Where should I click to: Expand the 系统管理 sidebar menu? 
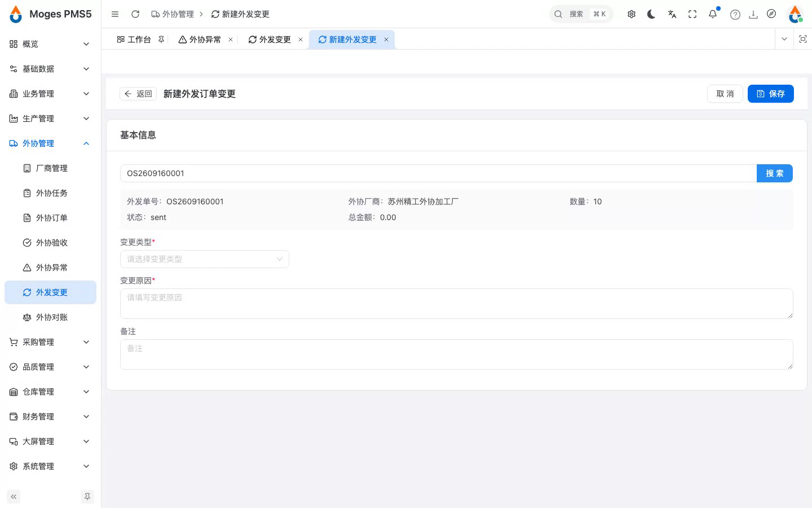coord(50,466)
